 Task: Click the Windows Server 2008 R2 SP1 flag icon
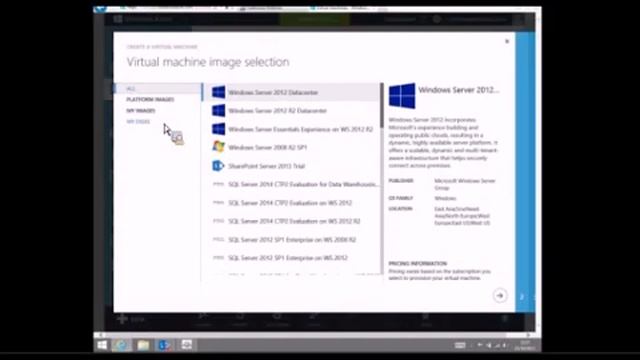point(218,147)
